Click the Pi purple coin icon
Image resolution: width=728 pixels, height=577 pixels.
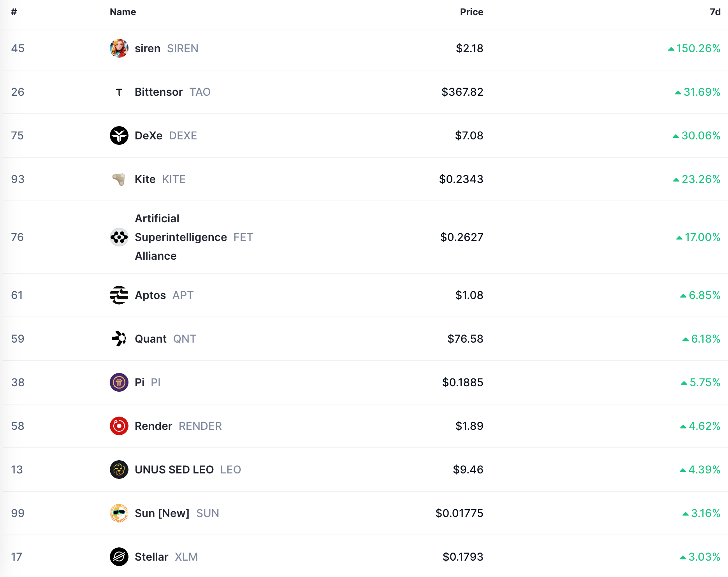point(119,382)
